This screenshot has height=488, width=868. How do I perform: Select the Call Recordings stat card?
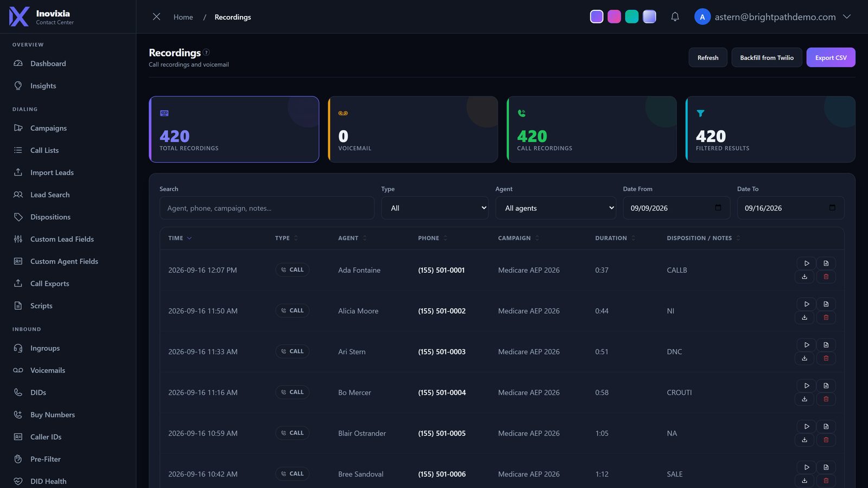tap(592, 130)
